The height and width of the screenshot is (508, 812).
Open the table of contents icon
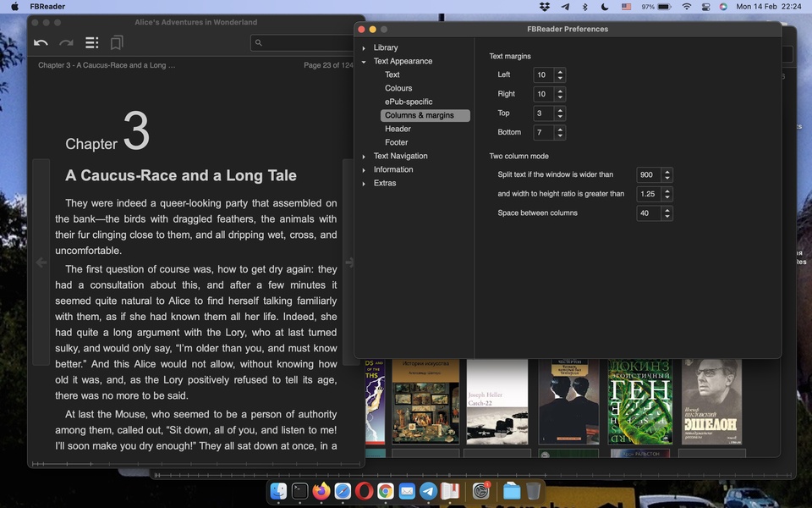pos(91,42)
